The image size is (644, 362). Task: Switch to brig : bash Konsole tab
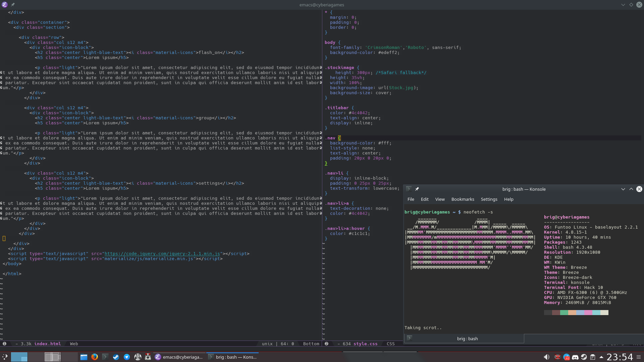467,339
